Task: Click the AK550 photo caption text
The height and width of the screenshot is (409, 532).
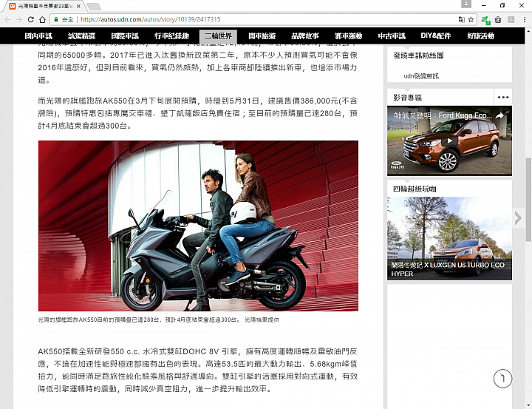Action: 158,320
